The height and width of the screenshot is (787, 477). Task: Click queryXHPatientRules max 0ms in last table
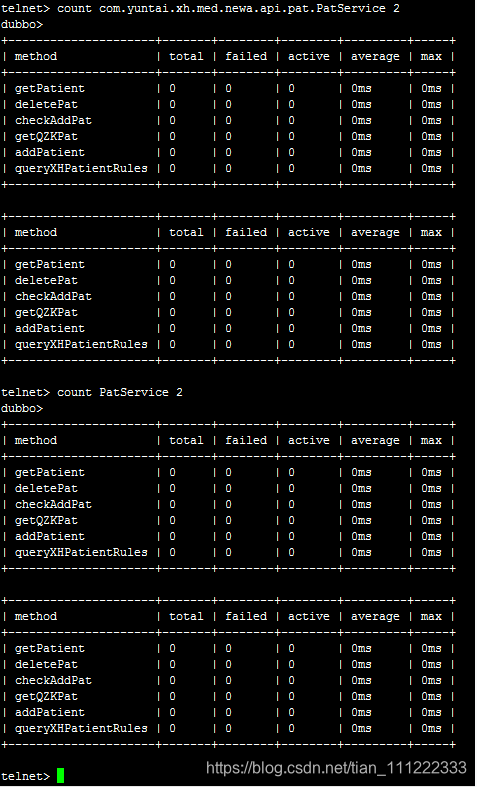click(431, 728)
